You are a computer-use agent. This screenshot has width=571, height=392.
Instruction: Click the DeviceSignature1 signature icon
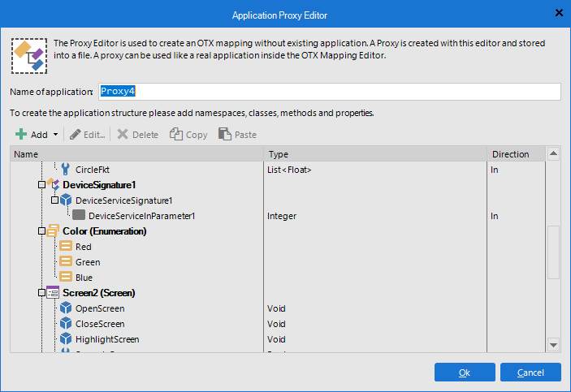click(x=53, y=184)
